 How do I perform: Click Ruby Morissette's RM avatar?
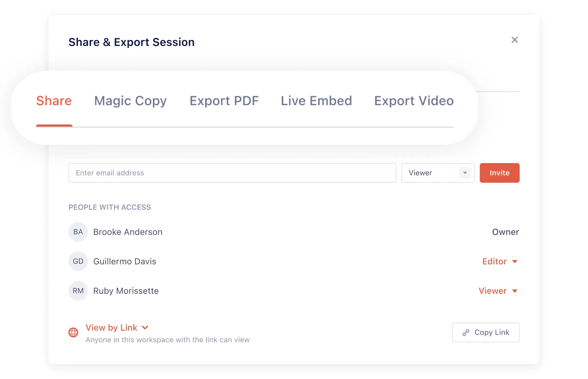[78, 291]
